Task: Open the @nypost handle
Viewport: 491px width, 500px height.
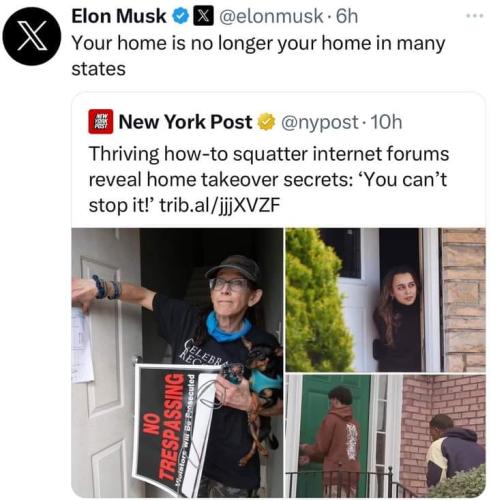Action: (x=320, y=122)
